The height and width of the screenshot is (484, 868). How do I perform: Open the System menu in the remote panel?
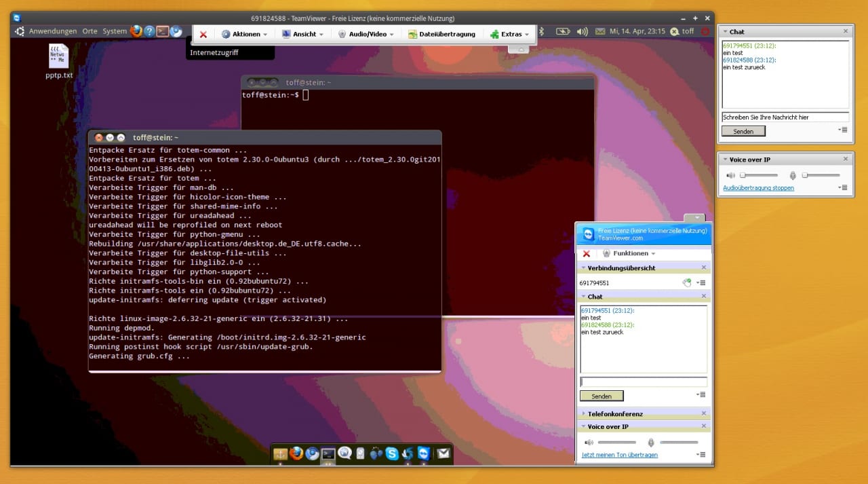[x=115, y=31]
